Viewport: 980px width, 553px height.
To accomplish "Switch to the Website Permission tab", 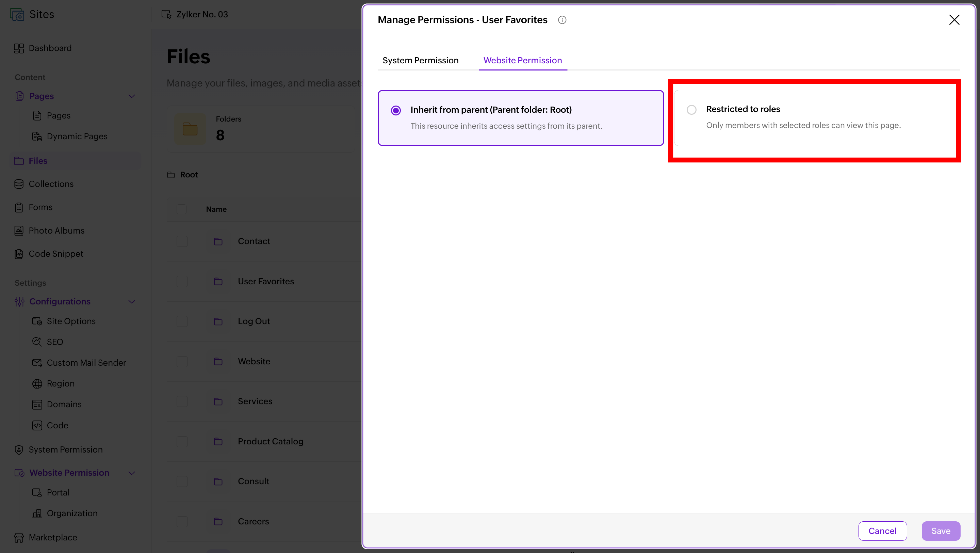I will (522, 60).
